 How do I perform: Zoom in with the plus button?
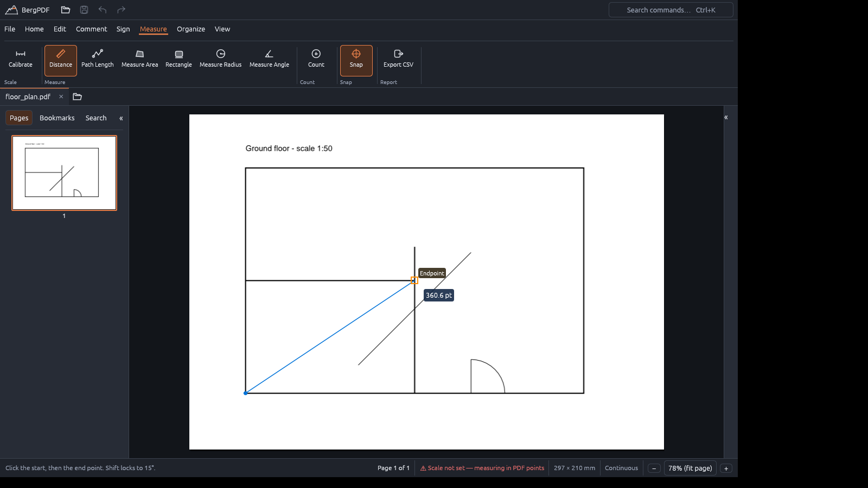tap(726, 468)
